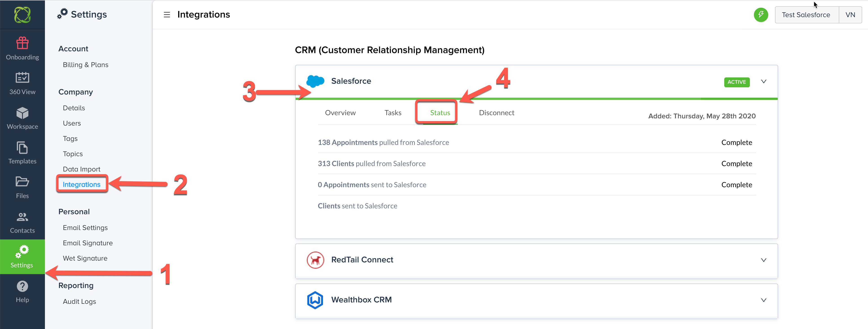Image resolution: width=868 pixels, height=329 pixels.
Task: Open the Onboarding gift icon
Action: 22,43
